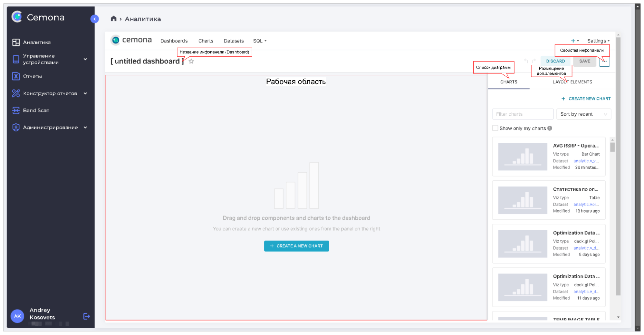Click the Аналитика icon in the sidebar

pos(15,42)
